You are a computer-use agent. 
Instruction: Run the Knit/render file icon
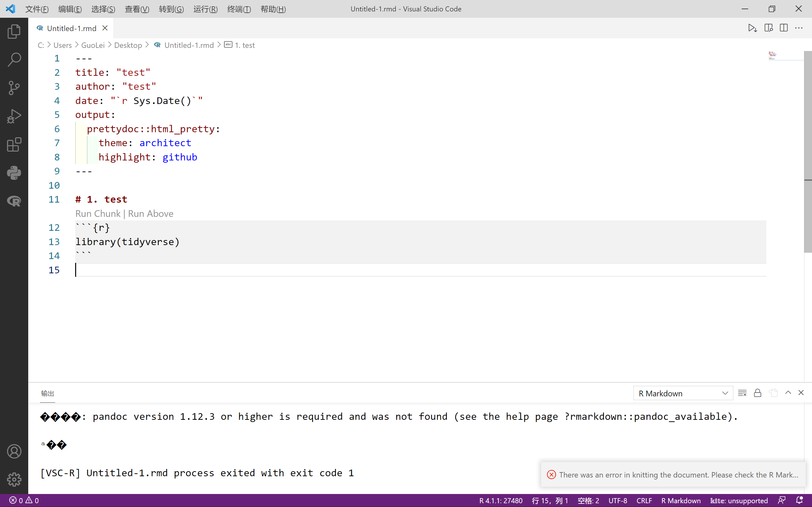752,28
